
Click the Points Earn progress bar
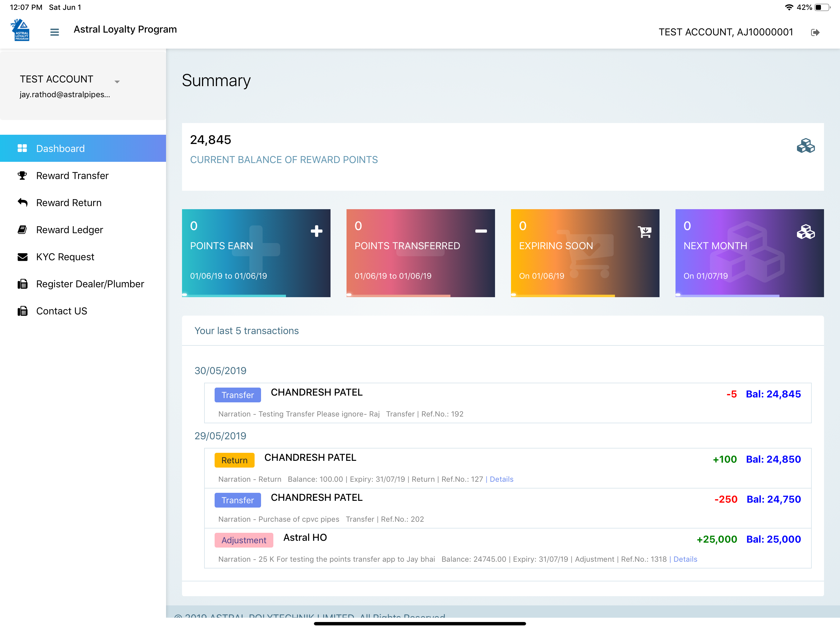pyautogui.click(x=234, y=295)
